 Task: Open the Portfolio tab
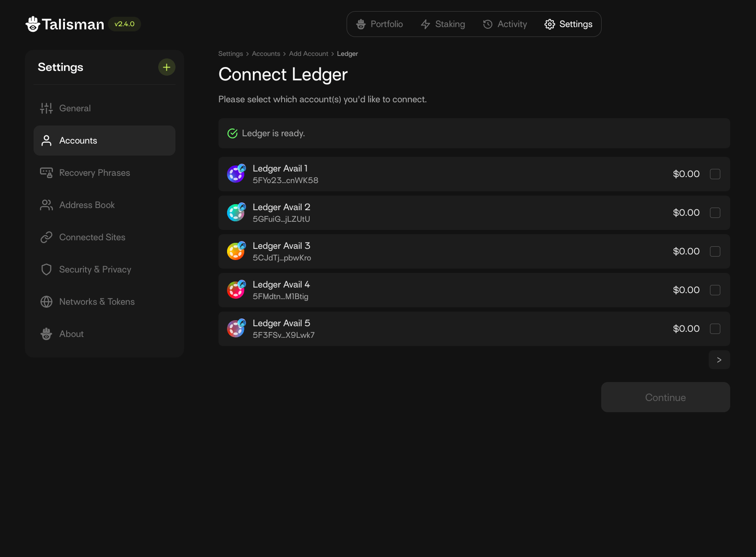pos(380,24)
